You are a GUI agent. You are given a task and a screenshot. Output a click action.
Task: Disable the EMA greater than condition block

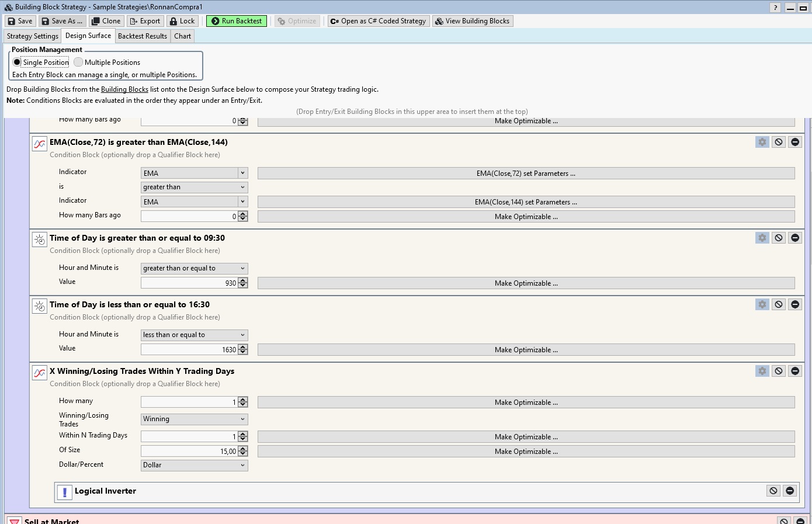(x=779, y=142)
